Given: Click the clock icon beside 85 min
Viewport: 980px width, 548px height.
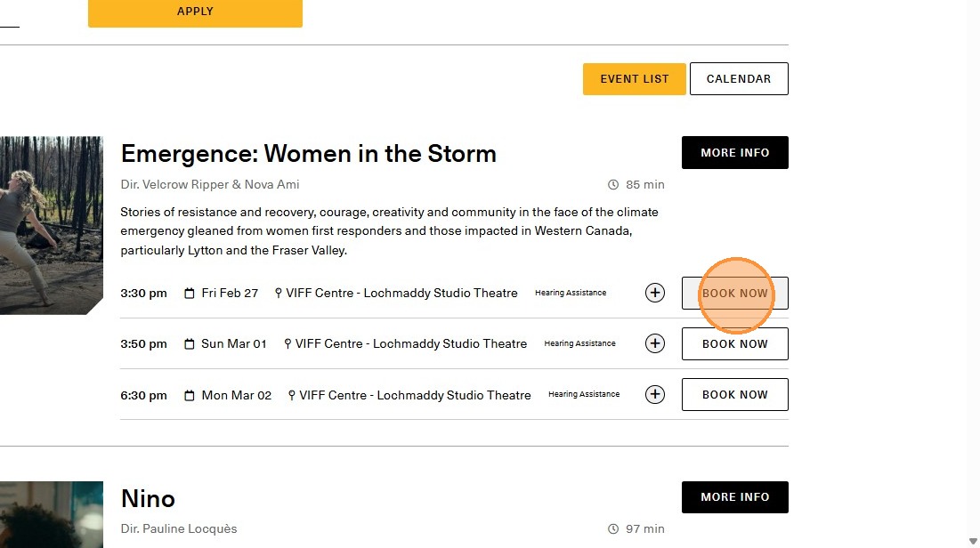Looking at the screenshot, I should (613, 185).
